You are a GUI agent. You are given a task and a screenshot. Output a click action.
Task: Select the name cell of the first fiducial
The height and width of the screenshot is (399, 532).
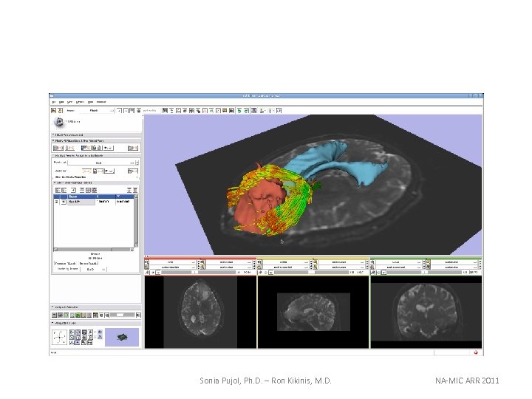point(81,202)
